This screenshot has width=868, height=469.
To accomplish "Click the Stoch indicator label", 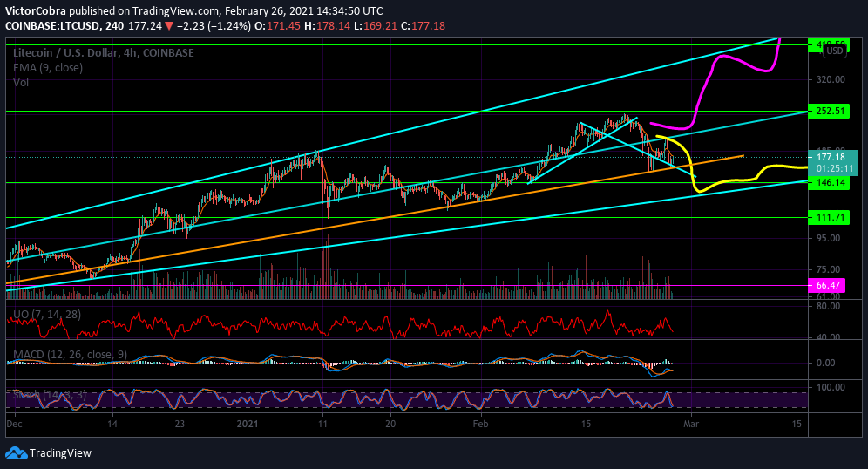I will point(50,394).
